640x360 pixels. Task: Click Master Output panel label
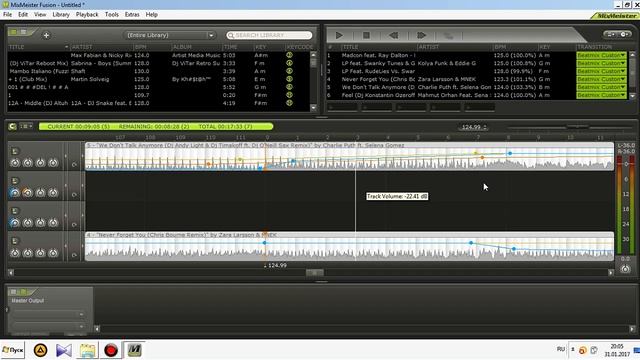pyautogui.click(x=28, y=300)
